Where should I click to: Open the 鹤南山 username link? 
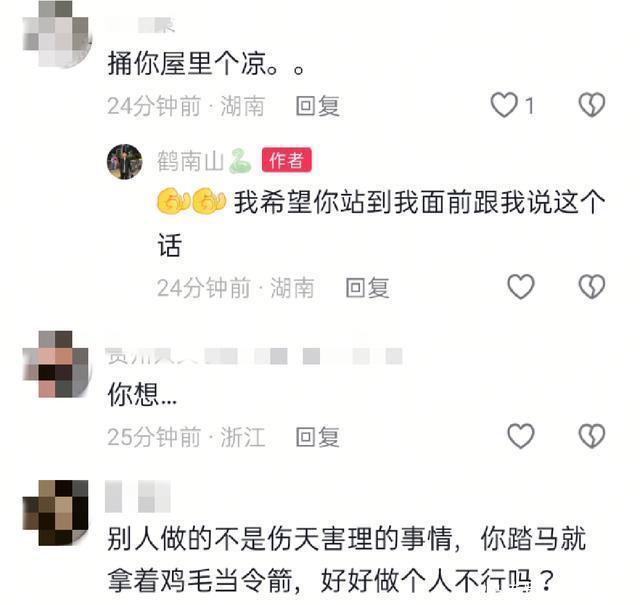pyautogui.click(x=191, y=161)
